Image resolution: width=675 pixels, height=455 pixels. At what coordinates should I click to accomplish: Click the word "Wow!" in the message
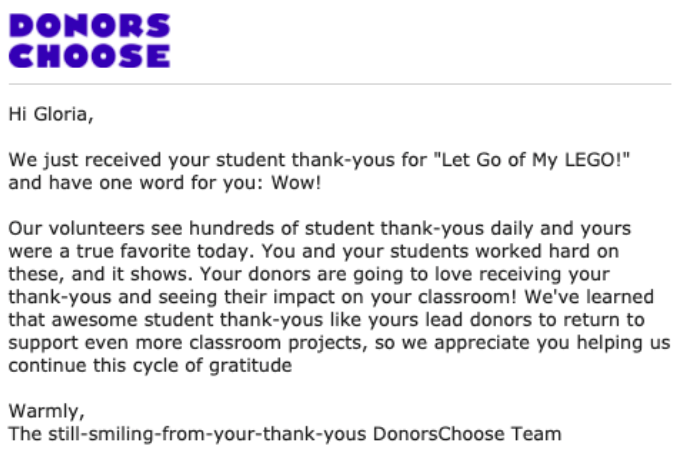[296, 183]
